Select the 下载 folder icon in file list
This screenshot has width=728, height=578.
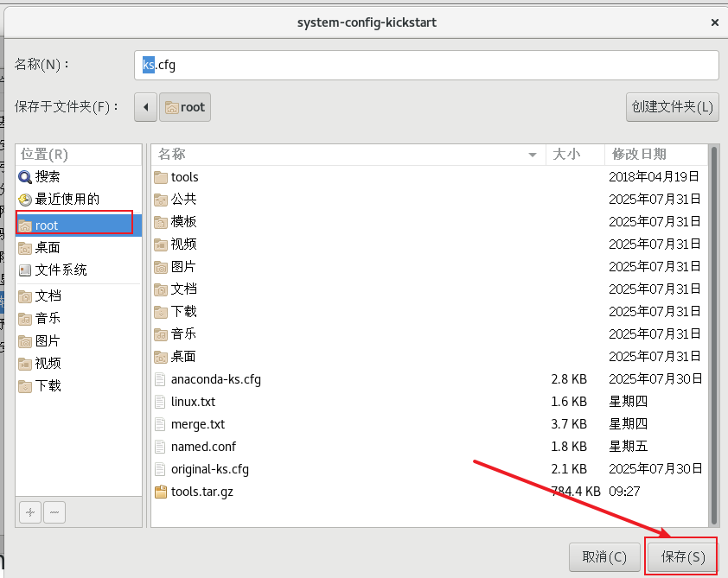(161, 312)
